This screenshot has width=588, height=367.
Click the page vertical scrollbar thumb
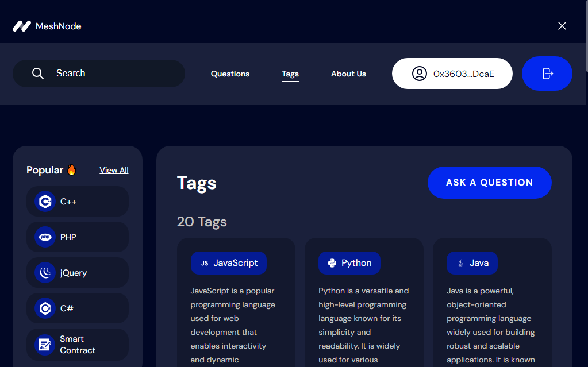point(586,36)
